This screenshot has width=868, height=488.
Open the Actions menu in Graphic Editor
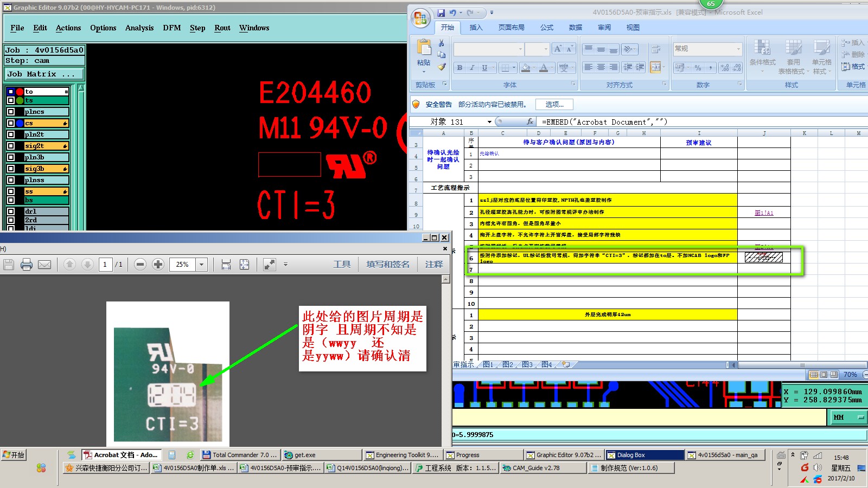pos(68,28)
